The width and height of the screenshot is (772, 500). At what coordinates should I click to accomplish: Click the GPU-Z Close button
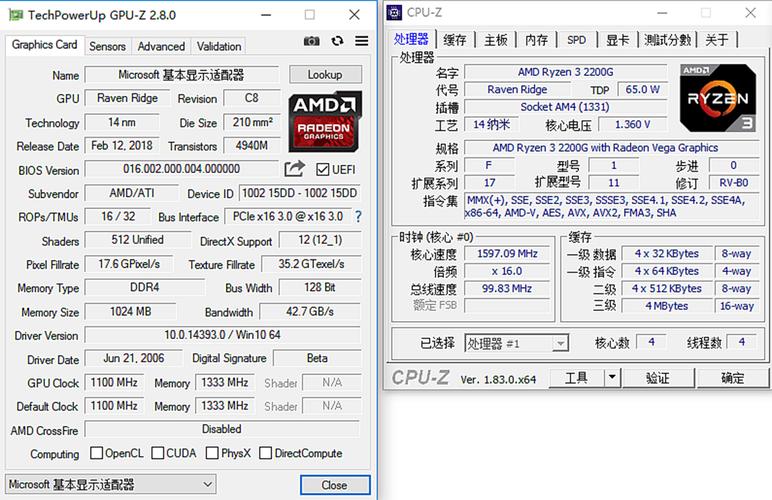pos(335,485)
